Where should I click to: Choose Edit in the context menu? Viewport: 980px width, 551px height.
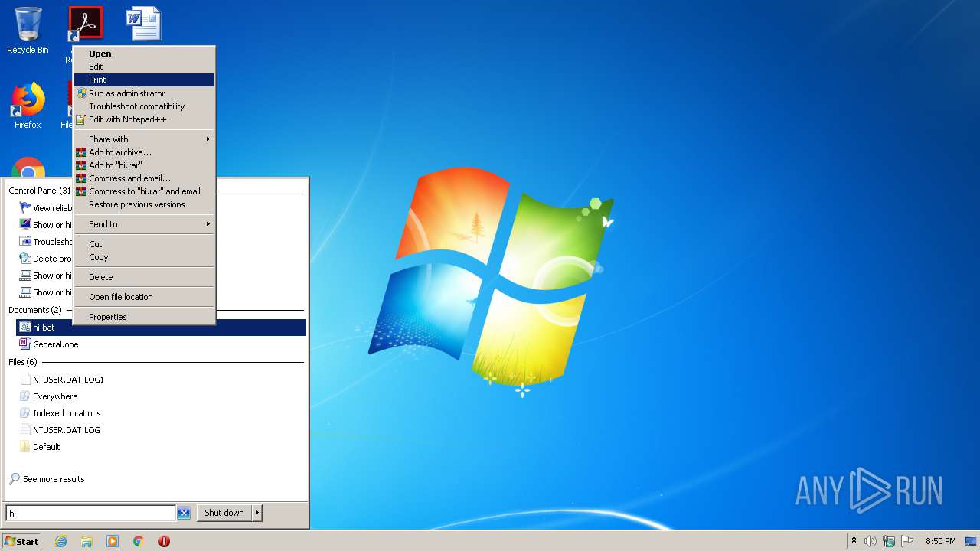pos(144,67)
